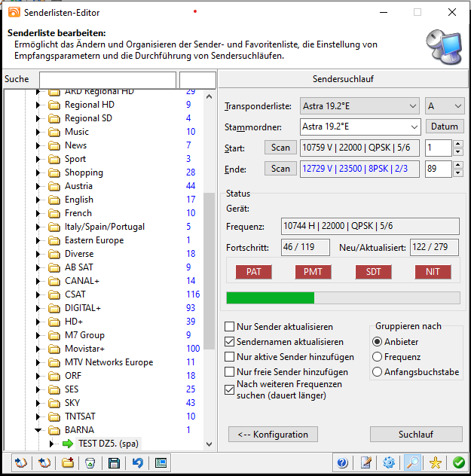Open the Transponderliste dropdown
This screenshot has width=471, height=476.
coord(359,106)
